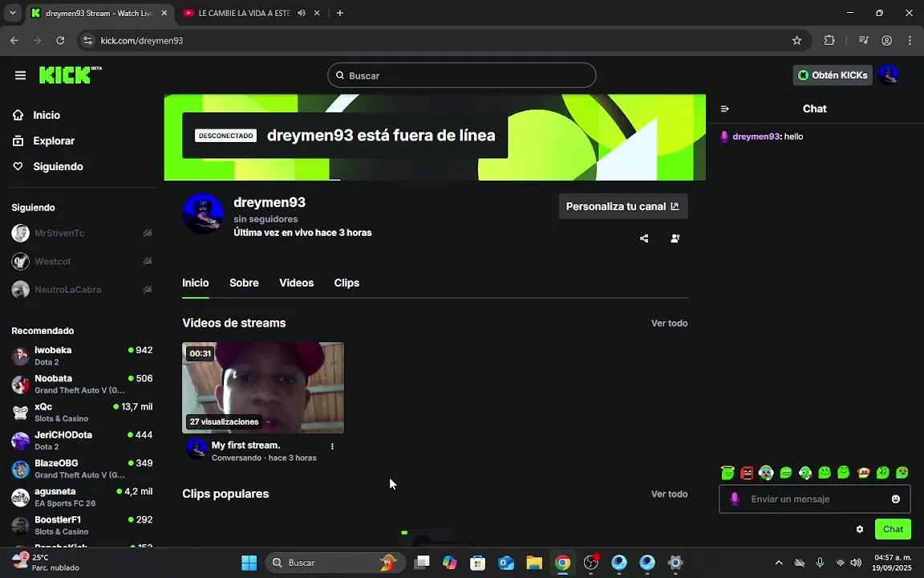The width and height of the screenshot is (924, 578).
Task: Open Noobata recommended channel
Action: point(82,384)
